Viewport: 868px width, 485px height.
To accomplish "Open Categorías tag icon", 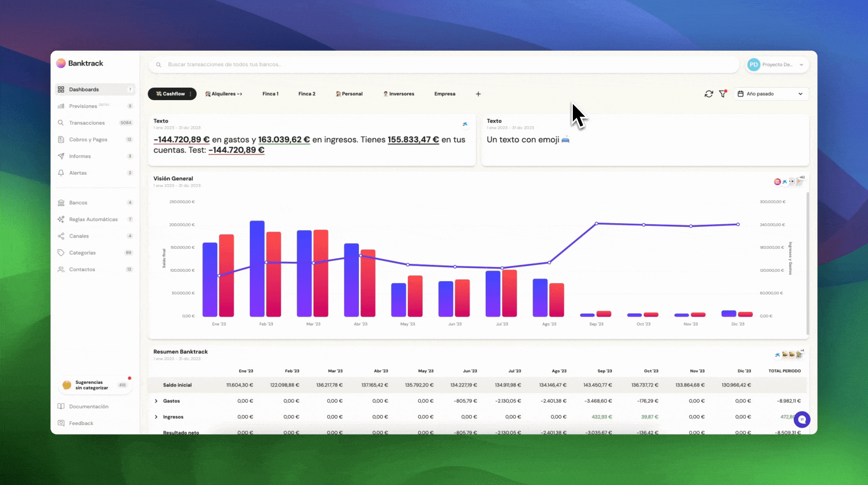I will tap(61, 253).
